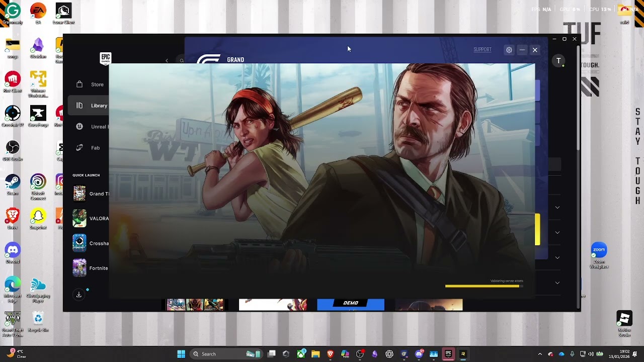Open ChatGPT from the taskbar
The height and width of the screenshot is (362, 644).
(389, 354)
